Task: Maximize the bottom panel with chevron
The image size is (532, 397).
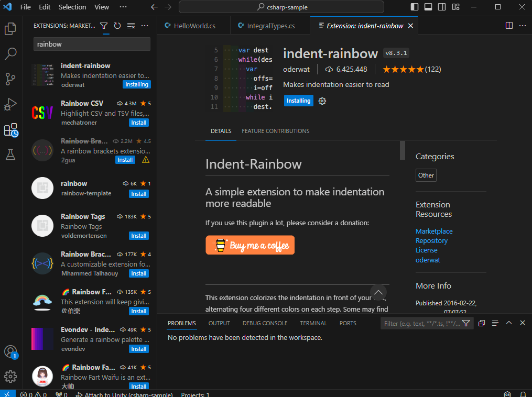Action: click(x=509, y=323)
